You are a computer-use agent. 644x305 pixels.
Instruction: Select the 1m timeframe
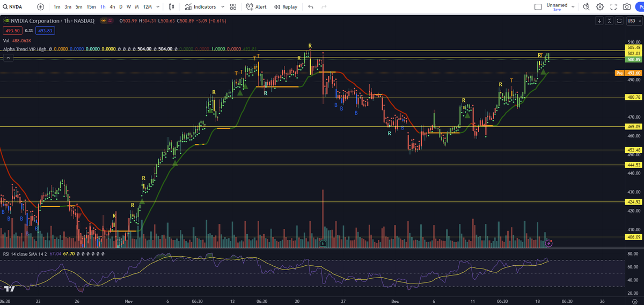coord(57,7)
